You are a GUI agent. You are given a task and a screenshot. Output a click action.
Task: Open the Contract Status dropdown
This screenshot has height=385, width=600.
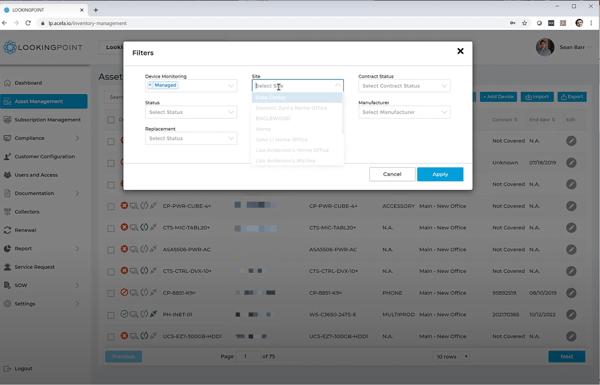point(404,86)
